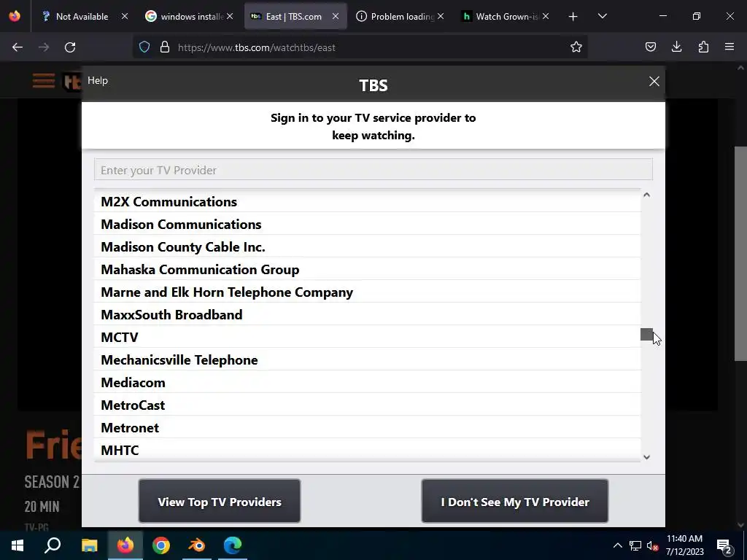
Task: Close the Problem loading tab
Action: [441, 17]
